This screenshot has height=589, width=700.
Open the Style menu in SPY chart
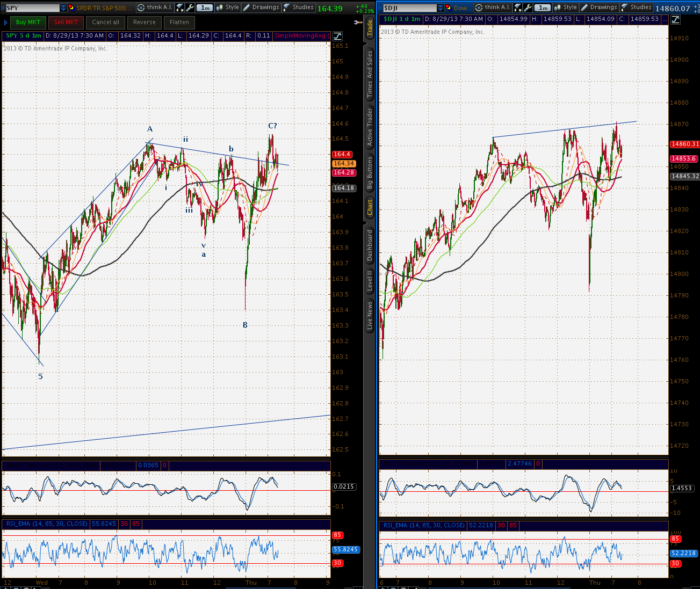tap(228, 8)
